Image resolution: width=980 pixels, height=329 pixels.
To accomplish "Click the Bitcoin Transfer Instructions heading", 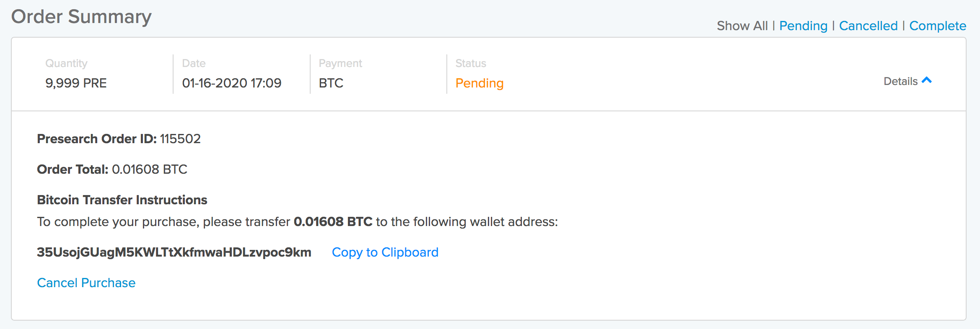I will pyautogui.click(x=122, y=200).
